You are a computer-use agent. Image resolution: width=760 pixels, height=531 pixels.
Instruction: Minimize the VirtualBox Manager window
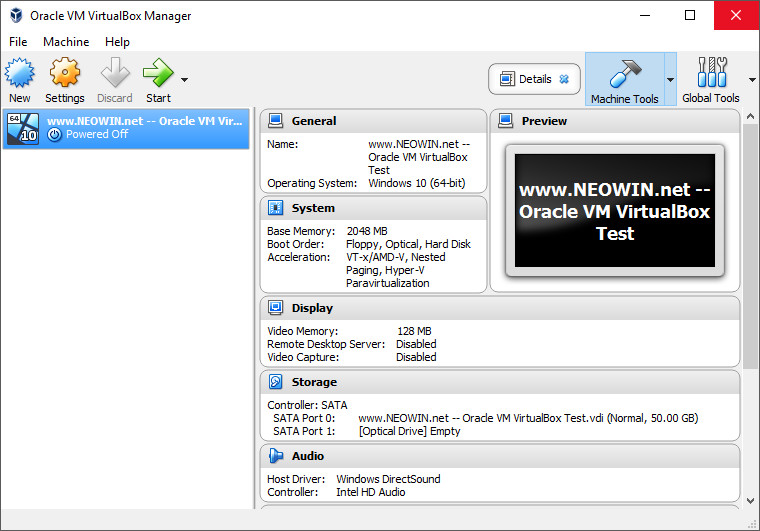tap(645, 16)
